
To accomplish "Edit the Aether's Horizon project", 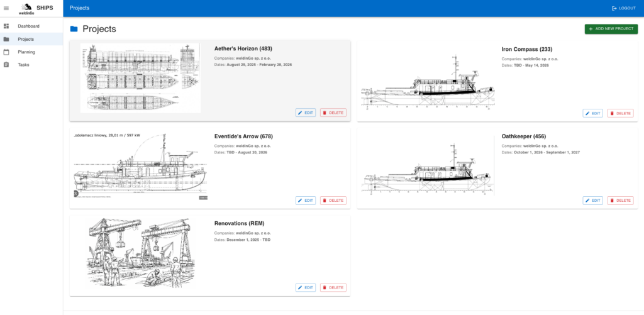I will (306, 113).
